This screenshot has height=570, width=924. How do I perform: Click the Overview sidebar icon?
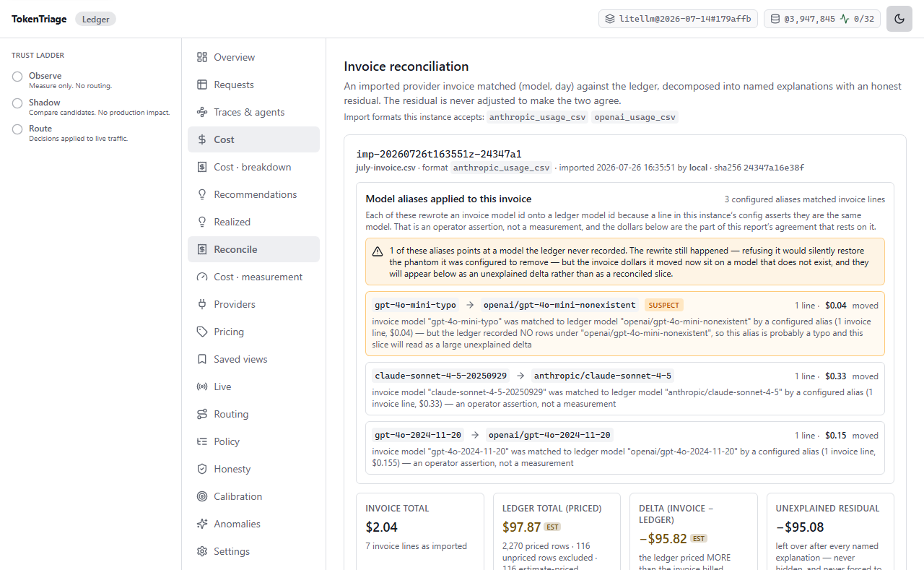point(202,57)
